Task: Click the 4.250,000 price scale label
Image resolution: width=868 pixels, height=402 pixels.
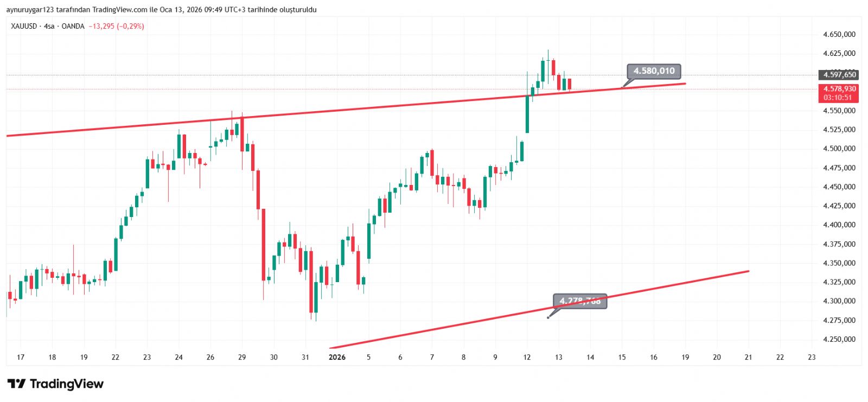Action: coord(839,340)
